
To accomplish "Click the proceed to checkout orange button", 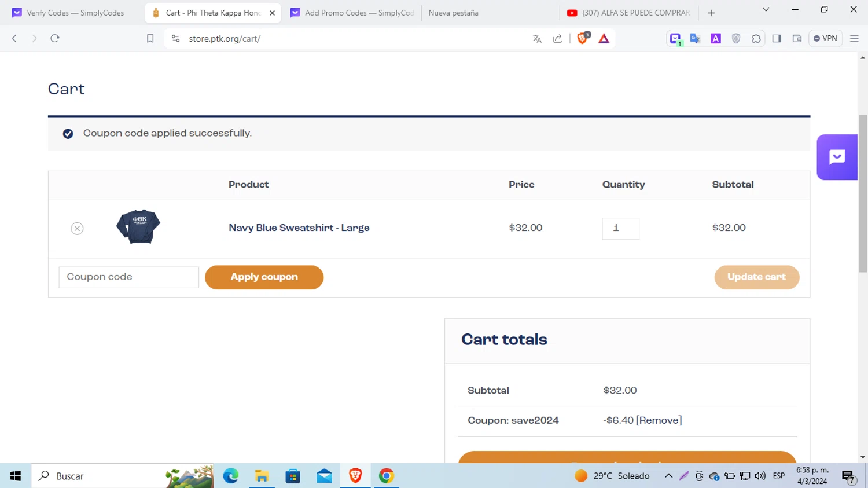I will tap(627, 457).
